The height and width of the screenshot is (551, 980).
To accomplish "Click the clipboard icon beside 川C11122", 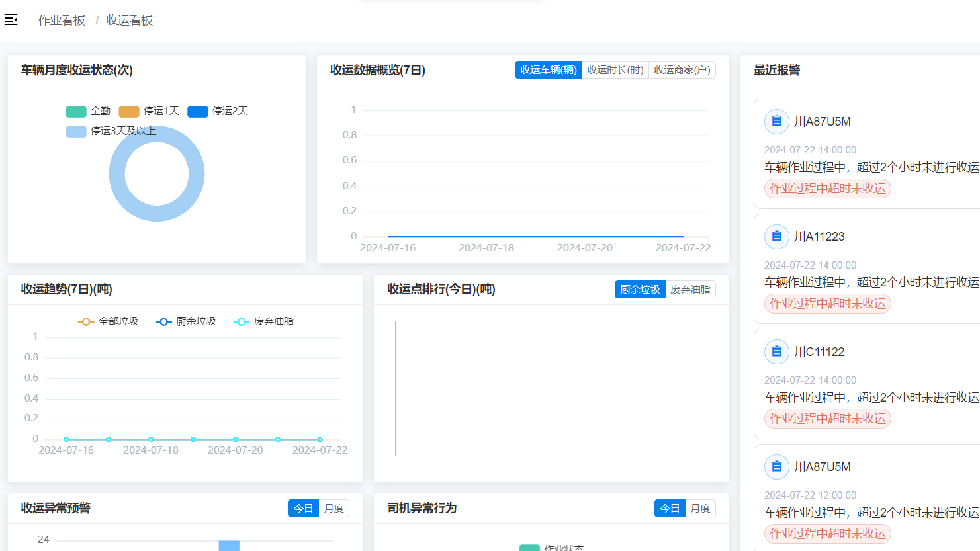I will (777, 352).
